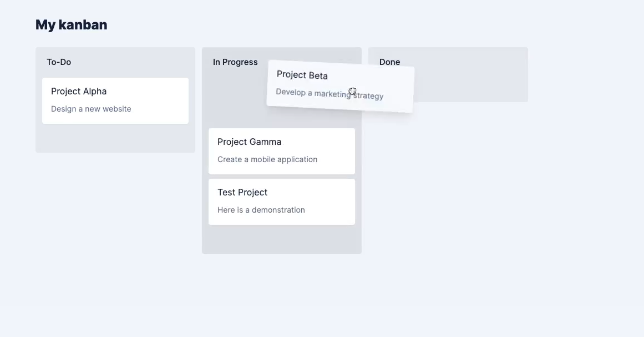Click empty In Progress area below Test Project
This screenshot has height=337, width=644.
(x=282, y=239)
